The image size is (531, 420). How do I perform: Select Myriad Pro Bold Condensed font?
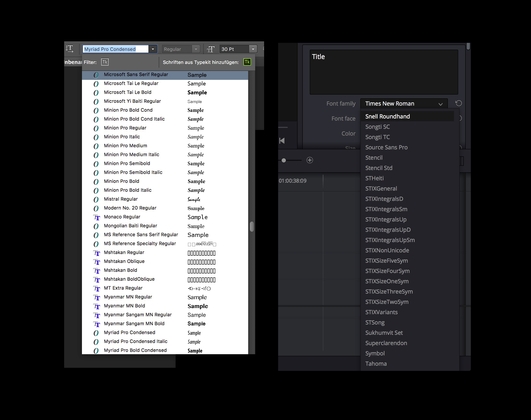click(x=165, y=350)
